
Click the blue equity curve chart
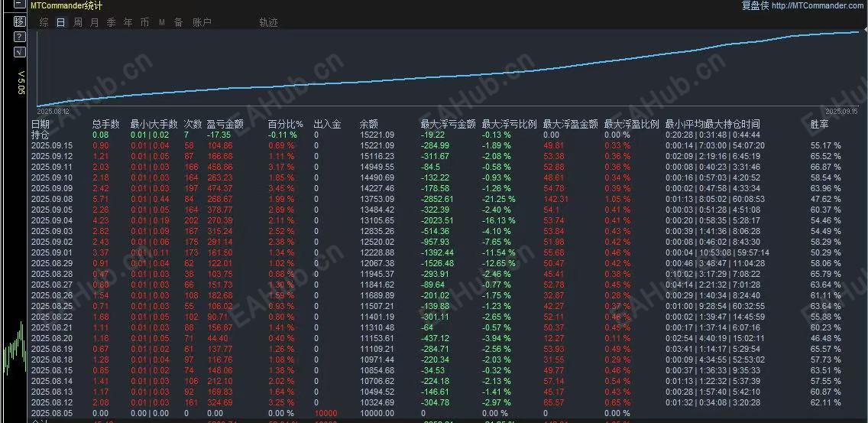click(x=449, y=67)
